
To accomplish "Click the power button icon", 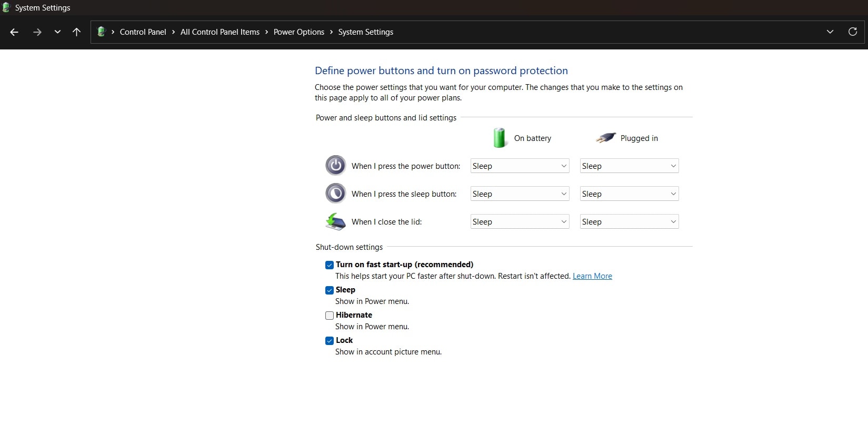I will tap(336, 166).
